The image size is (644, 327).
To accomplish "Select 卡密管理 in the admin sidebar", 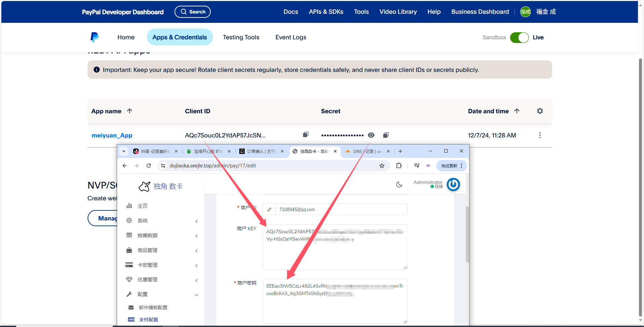I will pyautogui.click(x=148, y=264).
